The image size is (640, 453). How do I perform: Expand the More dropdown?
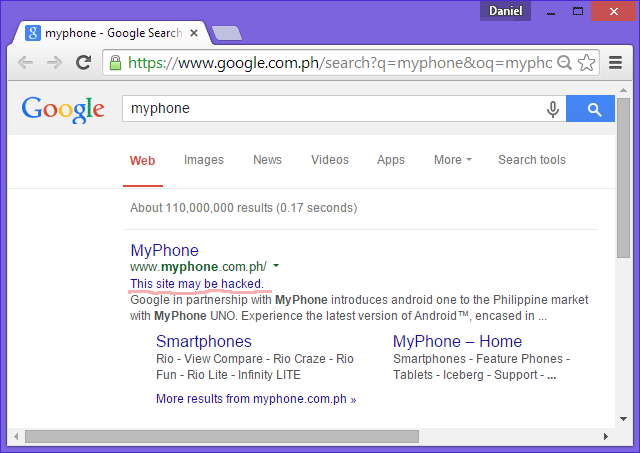point(453,160)
